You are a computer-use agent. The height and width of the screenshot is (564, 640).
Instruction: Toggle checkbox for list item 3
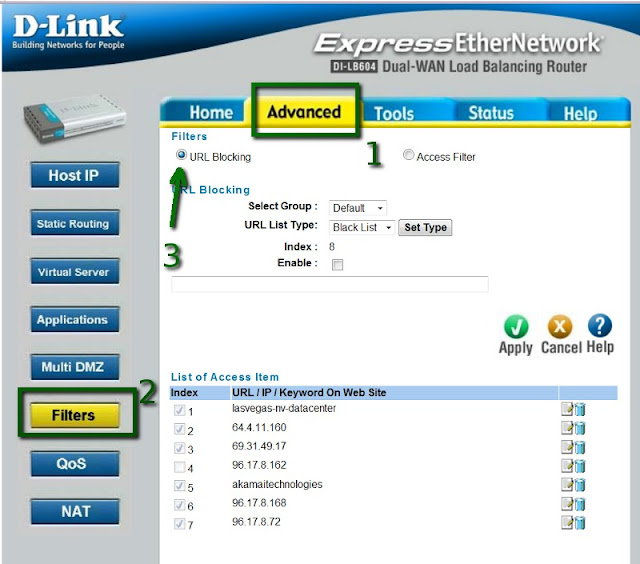click(180, 448)
